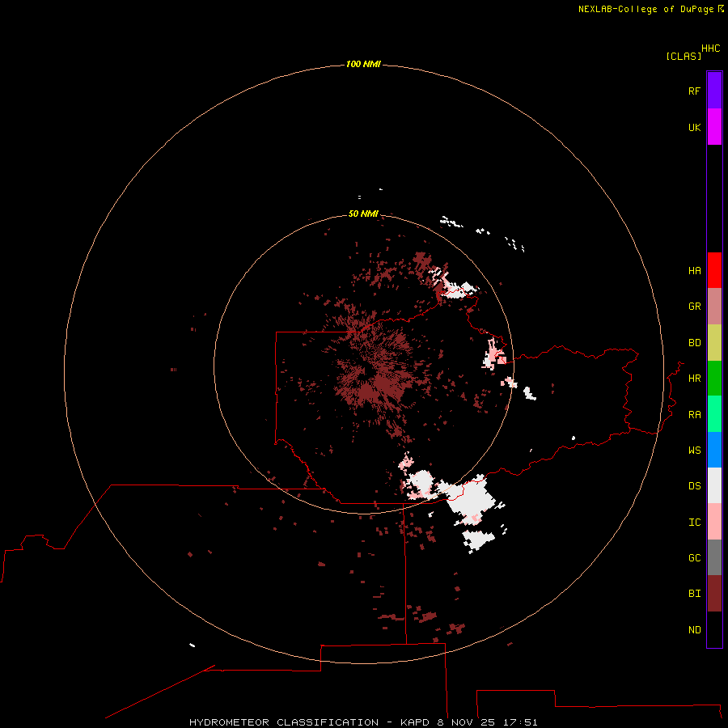
Task: Click the HHC product code label
Action: pyautogui.click(x=710, y=49)
